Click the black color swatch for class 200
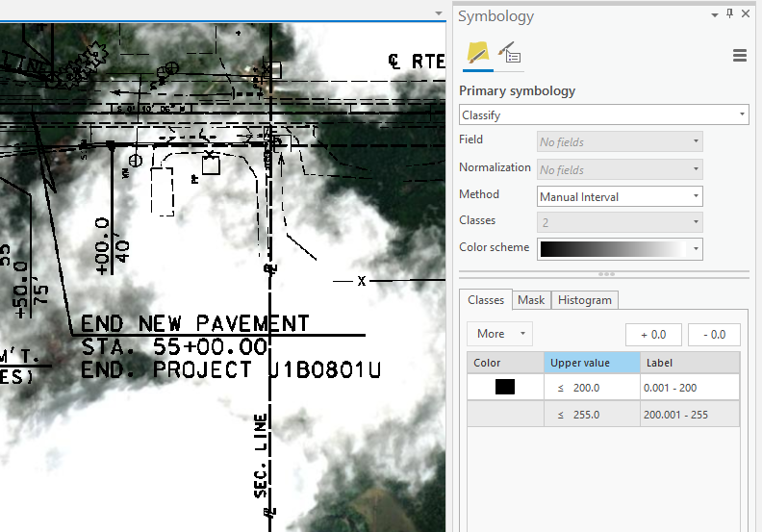The width and height of the screenshot is (762, 532). coord(505,387)
